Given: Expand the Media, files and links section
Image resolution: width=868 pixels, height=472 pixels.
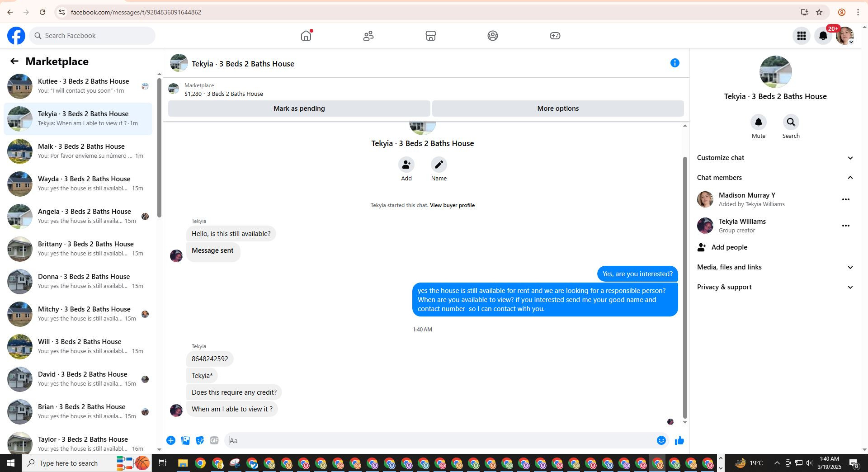Looking at the screenshot, I should tap(775, 267).
